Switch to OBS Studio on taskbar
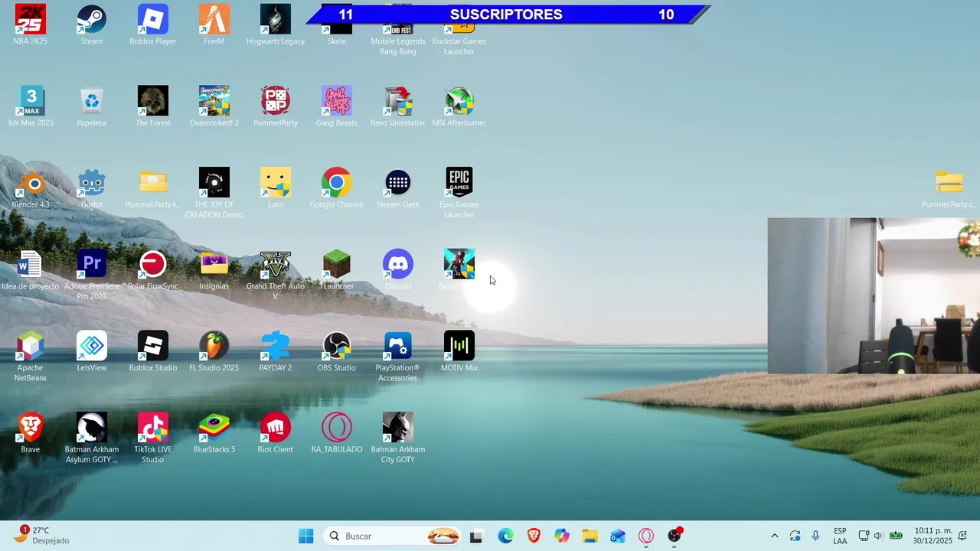The image size is (980, 551). [675, 536]
